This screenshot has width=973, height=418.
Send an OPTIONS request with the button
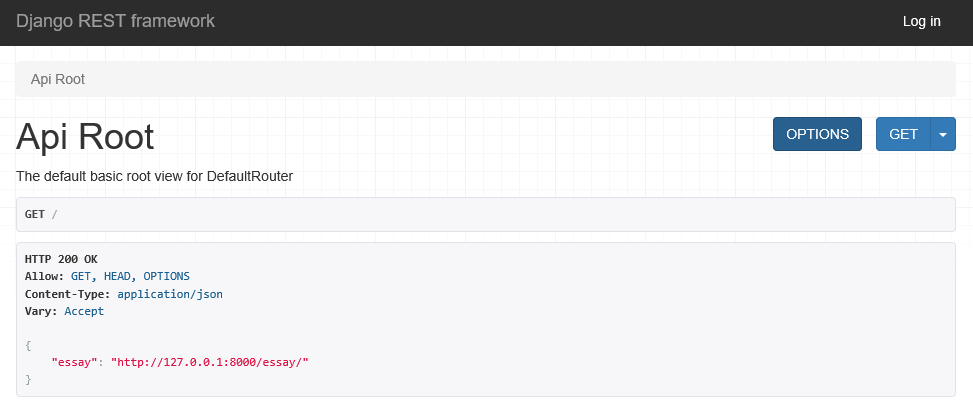tap(817, 134)
